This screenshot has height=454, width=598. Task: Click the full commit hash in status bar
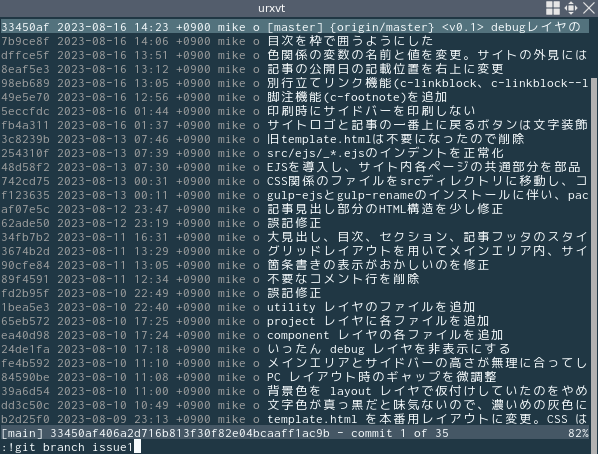click(190, 433)
